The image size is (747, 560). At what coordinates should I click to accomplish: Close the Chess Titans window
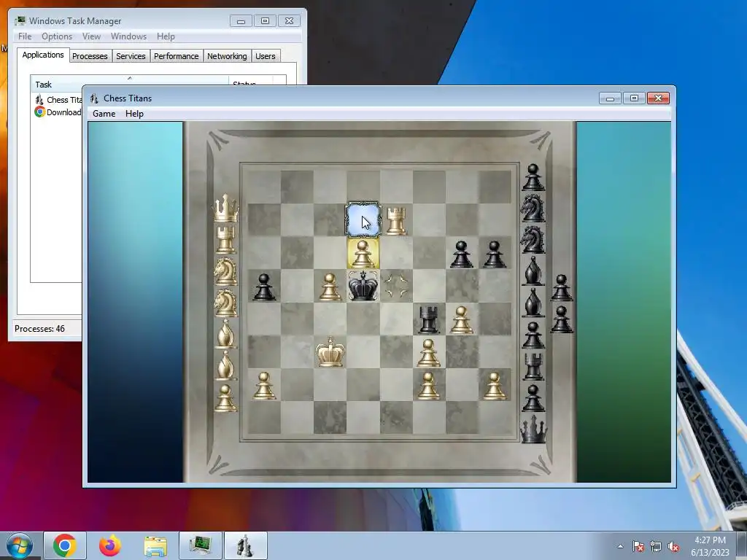(659, 98)
